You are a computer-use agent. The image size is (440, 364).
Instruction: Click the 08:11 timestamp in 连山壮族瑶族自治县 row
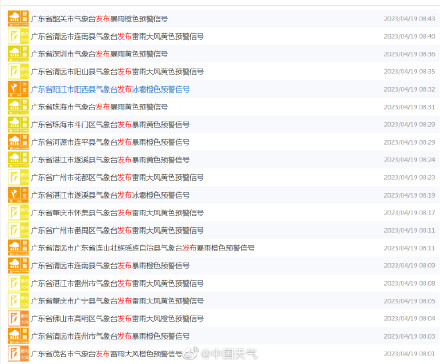click(409, 248)
